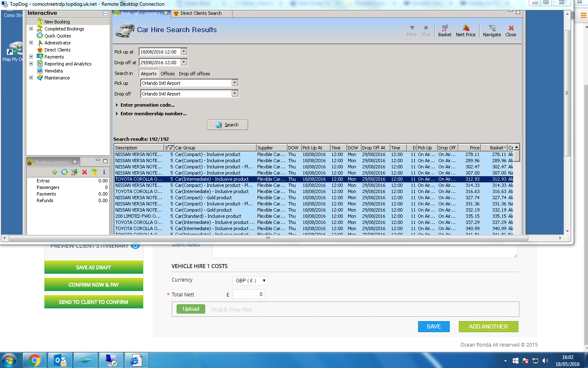Click the clock icon in Booking contents toolbar
The image size is (588, 368).
point(65,172)
